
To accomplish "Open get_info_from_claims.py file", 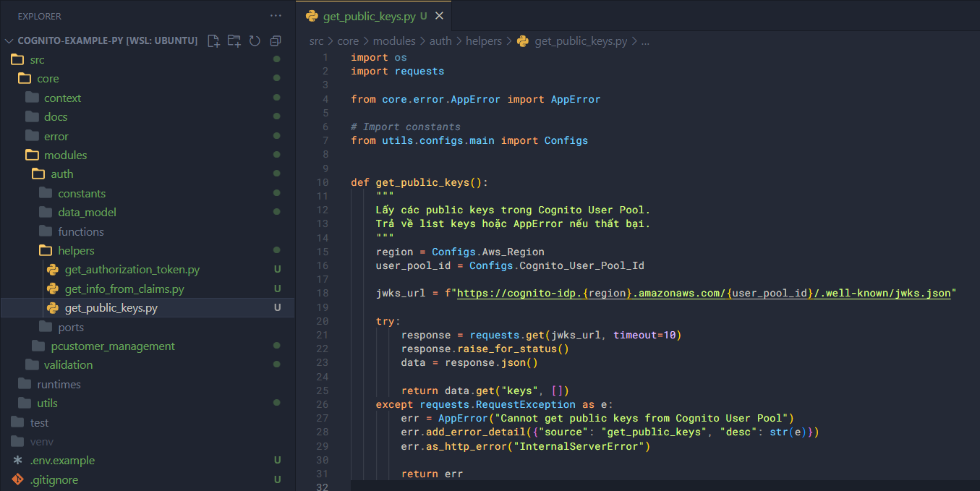I will [x=124, y=289].
